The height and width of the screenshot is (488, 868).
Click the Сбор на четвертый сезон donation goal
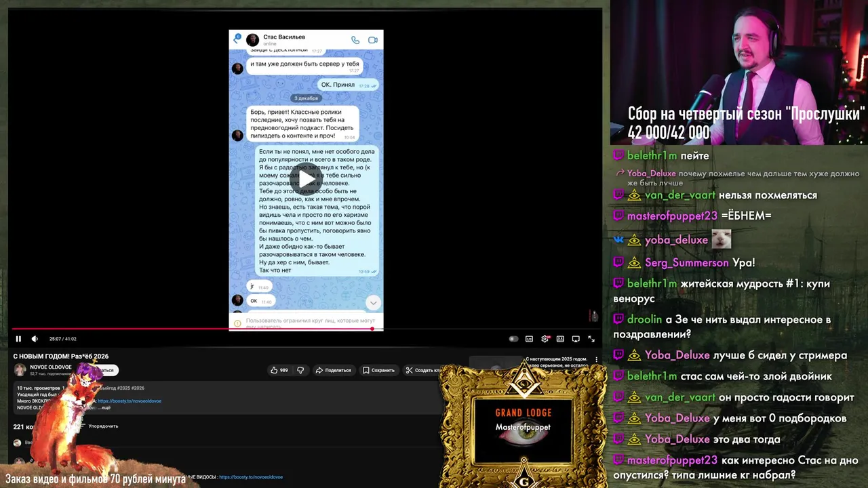(x=746, y=123)
